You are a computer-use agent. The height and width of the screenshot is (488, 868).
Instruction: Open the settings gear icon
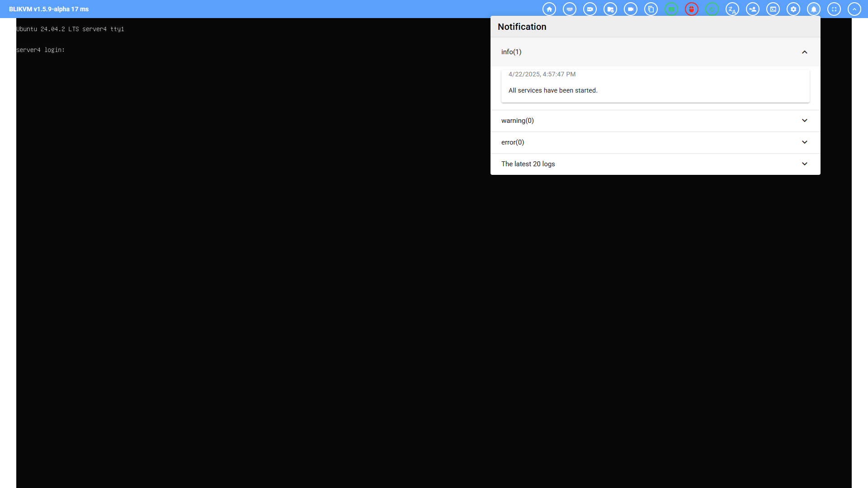click(793, 9)
